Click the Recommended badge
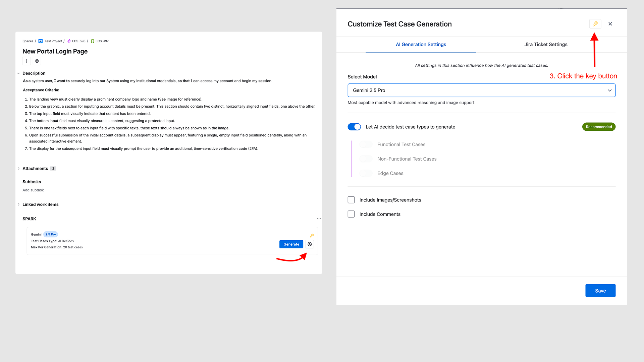Screen dimensions: 644x362 pos(599,126)
